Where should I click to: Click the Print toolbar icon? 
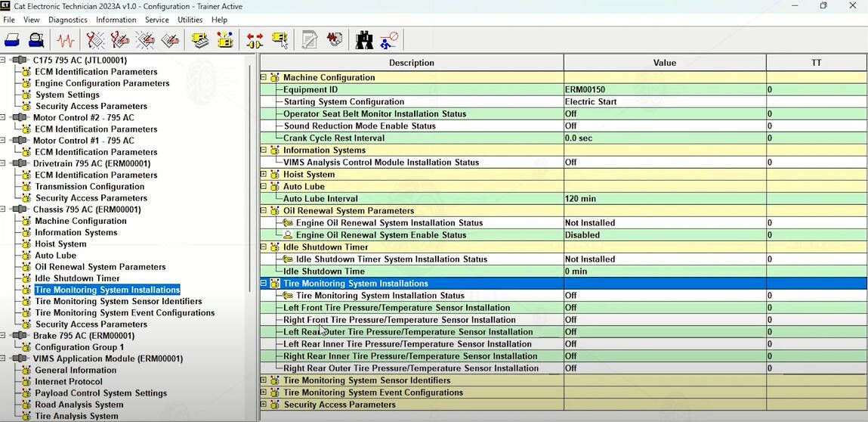click(x=12, y=40)
